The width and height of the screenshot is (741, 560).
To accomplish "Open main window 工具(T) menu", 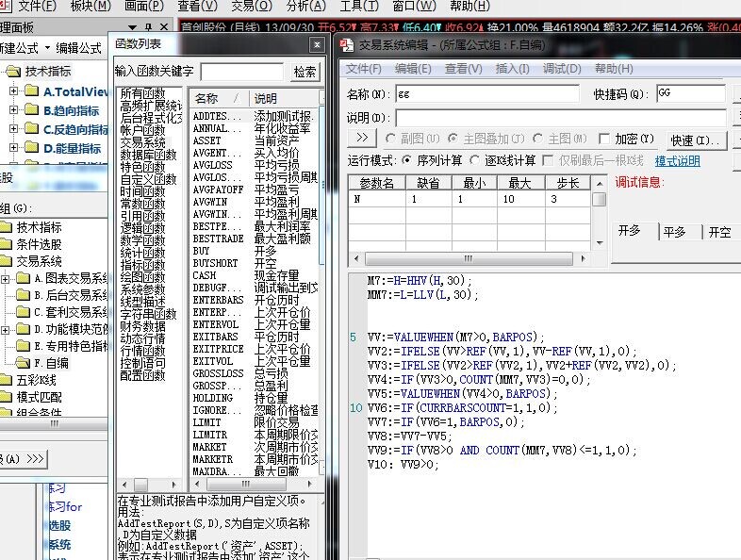I will tap(359, 7).
